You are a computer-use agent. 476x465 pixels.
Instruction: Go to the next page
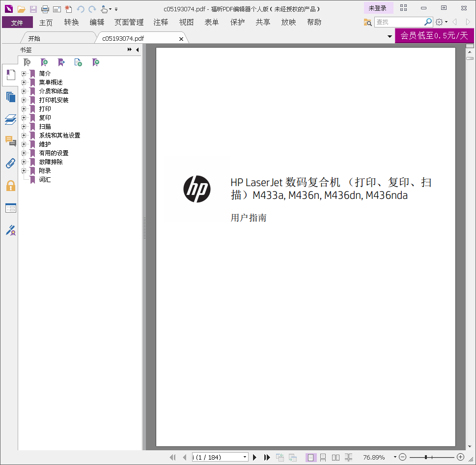(x=254, y=458)
